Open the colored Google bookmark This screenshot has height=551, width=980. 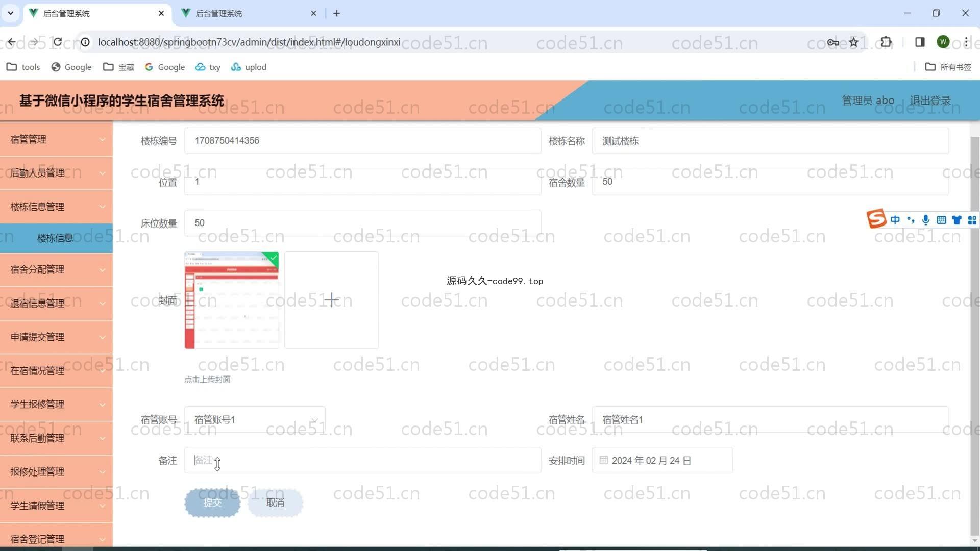pos(164,67)
